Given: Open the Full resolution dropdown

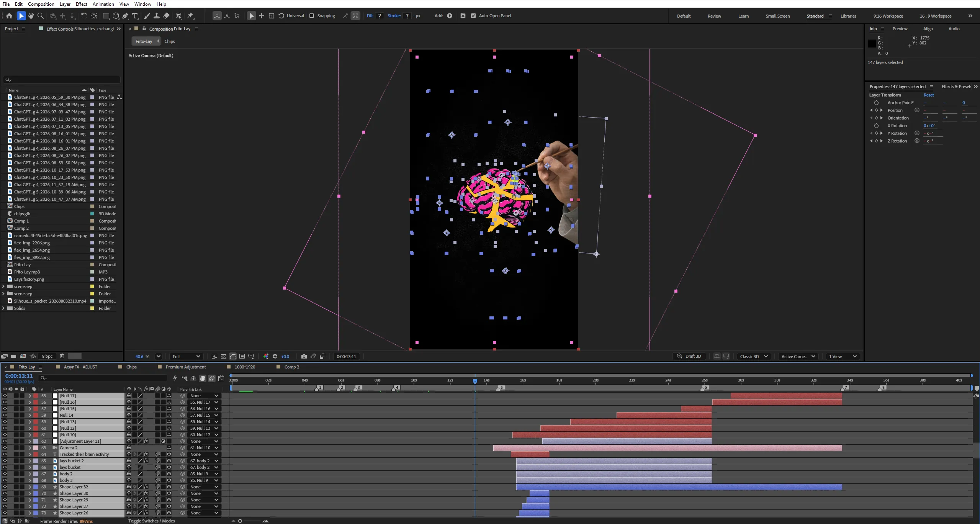Looking at the screenshot, I should point(186,356).
